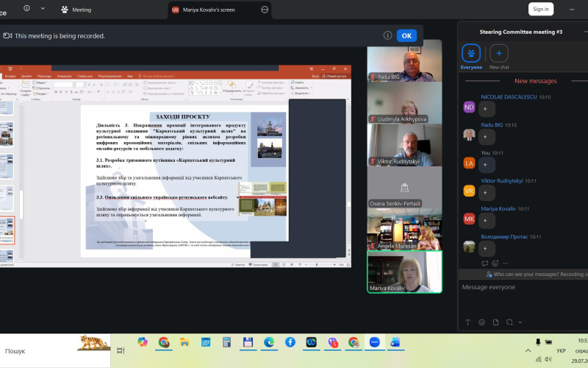Open emoji picker in chat composer

pos(482,322)
